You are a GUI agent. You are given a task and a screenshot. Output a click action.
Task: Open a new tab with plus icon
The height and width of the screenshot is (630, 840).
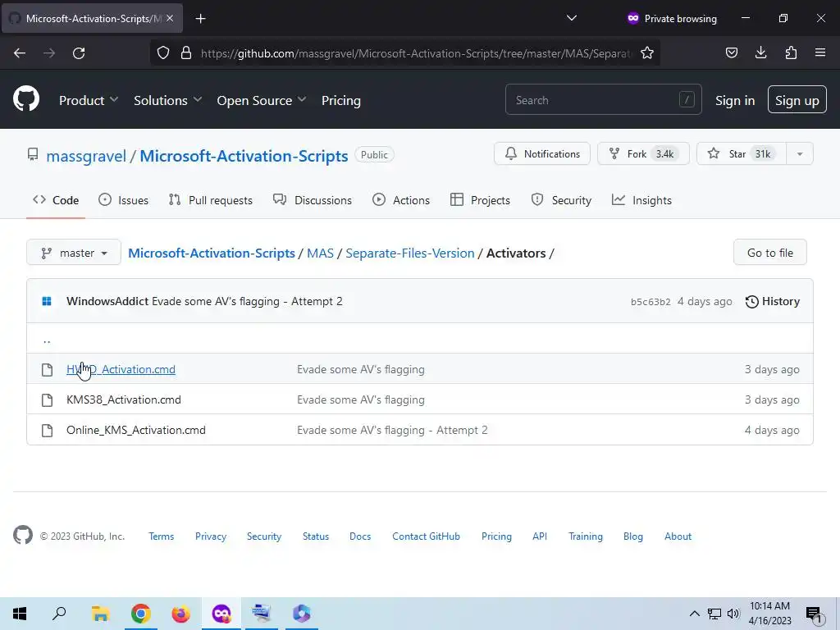click(x=200, y=19)
